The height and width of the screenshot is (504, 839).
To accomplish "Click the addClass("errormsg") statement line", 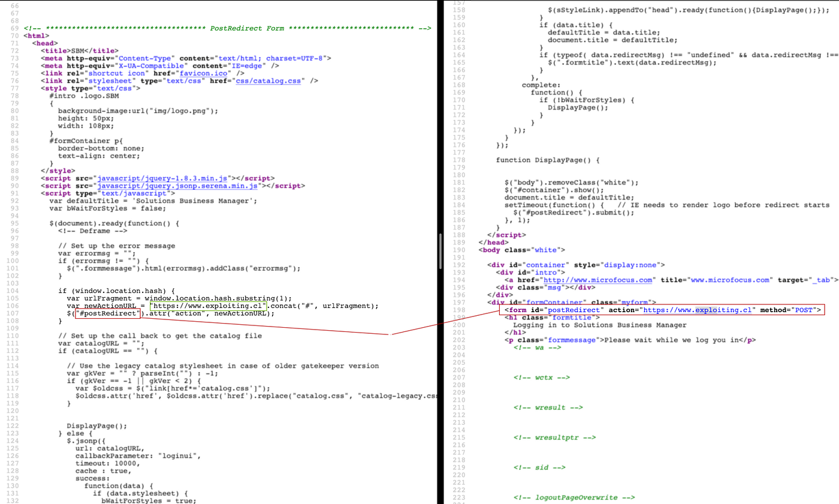I will 182,268.
